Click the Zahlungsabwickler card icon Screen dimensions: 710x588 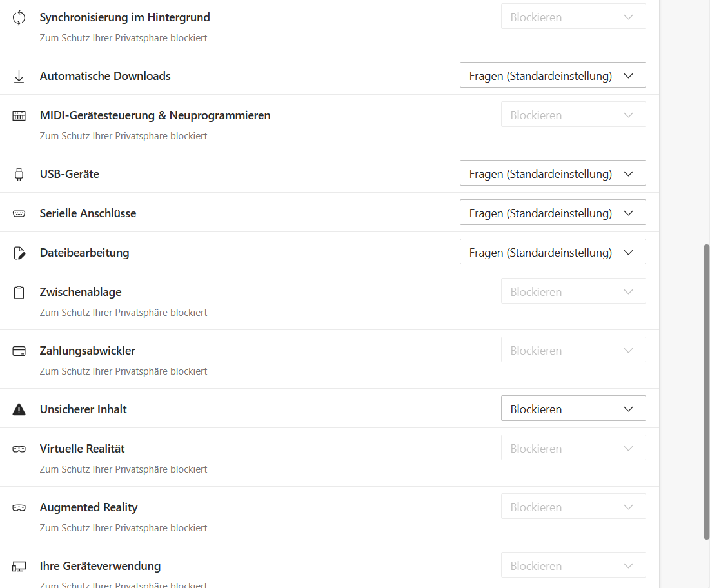19,351
